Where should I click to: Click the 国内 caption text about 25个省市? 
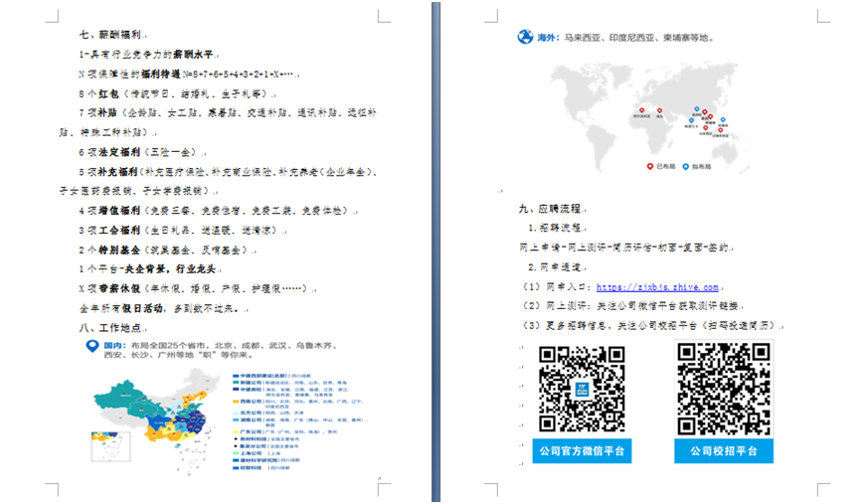220,350
